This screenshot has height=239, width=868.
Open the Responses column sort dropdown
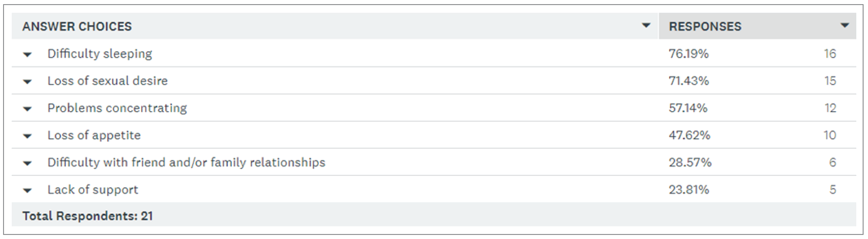tap(844, 26)
